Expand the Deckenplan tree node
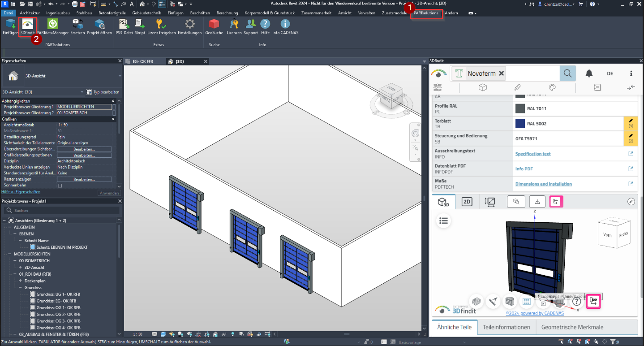Image resolution: width=644 pixels, height=346 pixels. (x=20, y=281)
